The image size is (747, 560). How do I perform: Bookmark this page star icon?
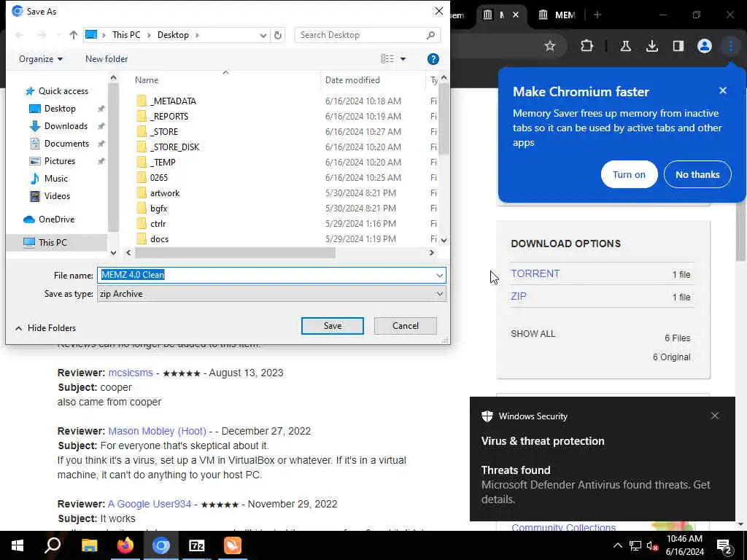click(x=550, y=46)
